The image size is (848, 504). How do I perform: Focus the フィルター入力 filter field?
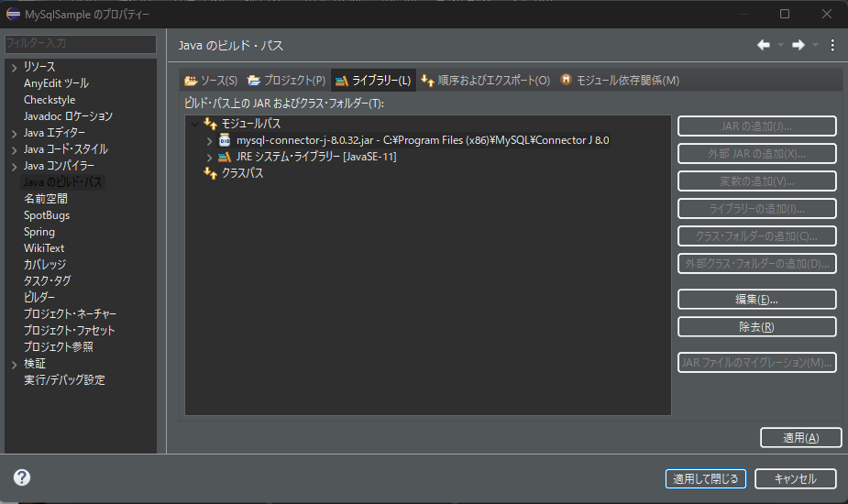[81, 43]
